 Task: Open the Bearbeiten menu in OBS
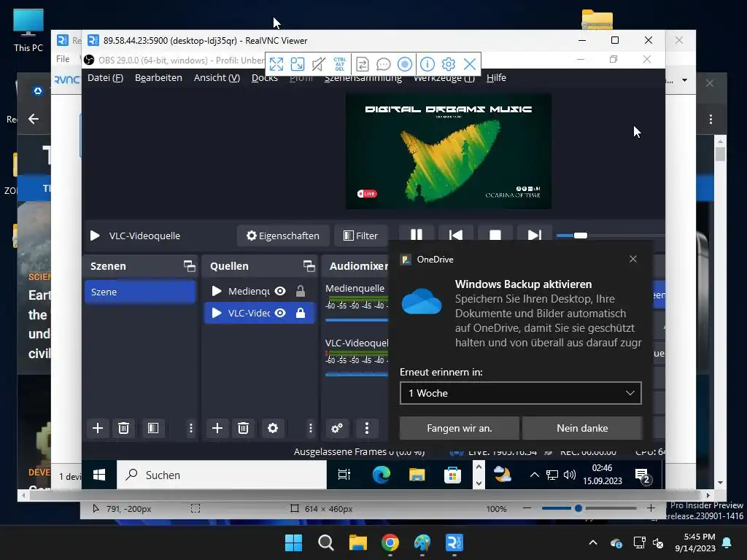(158, 77)
